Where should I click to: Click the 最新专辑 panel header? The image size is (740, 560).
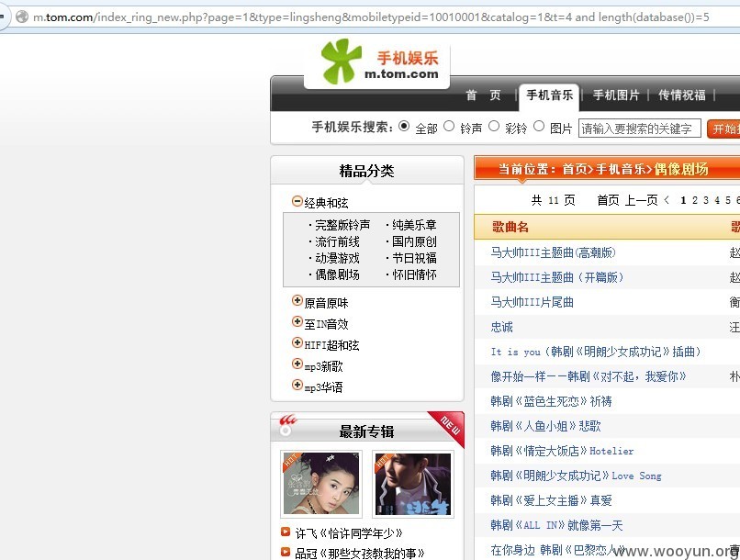coord(366,431)
